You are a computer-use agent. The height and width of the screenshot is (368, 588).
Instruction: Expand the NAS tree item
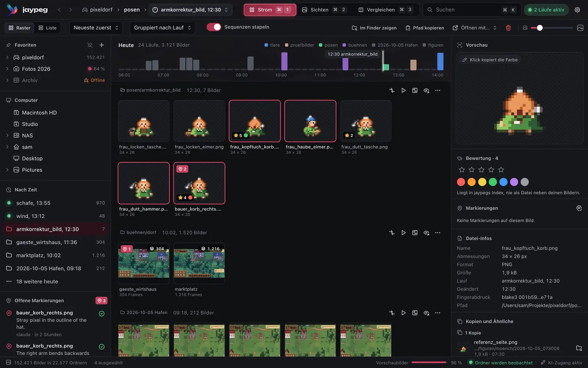pyautogui.click(x=7, y=135)
